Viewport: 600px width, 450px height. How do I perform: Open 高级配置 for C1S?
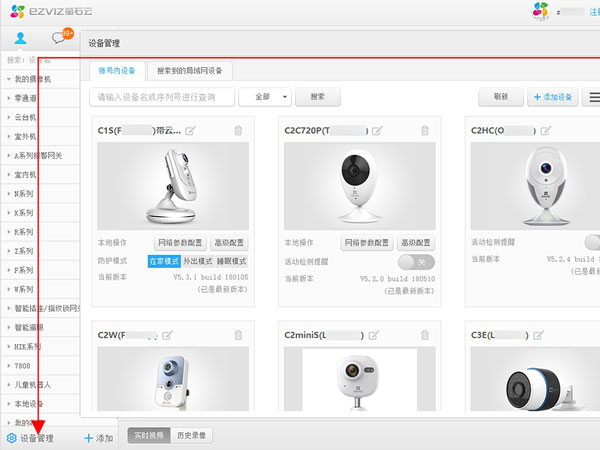click(229, 243)
